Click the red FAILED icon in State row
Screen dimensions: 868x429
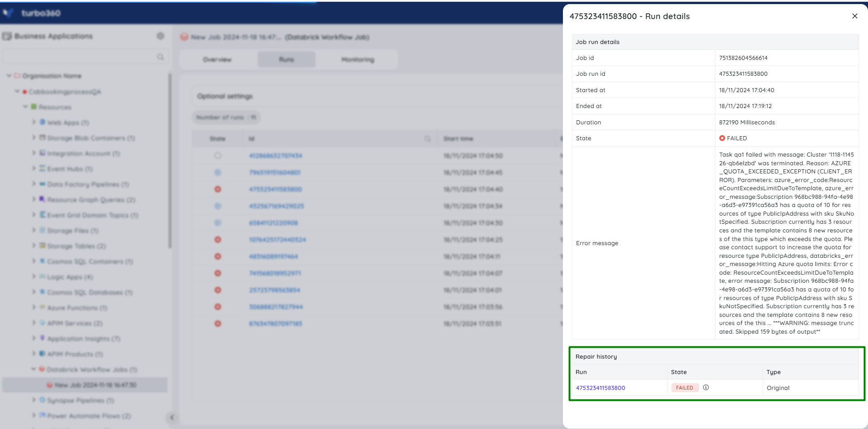tap(722, 138)
